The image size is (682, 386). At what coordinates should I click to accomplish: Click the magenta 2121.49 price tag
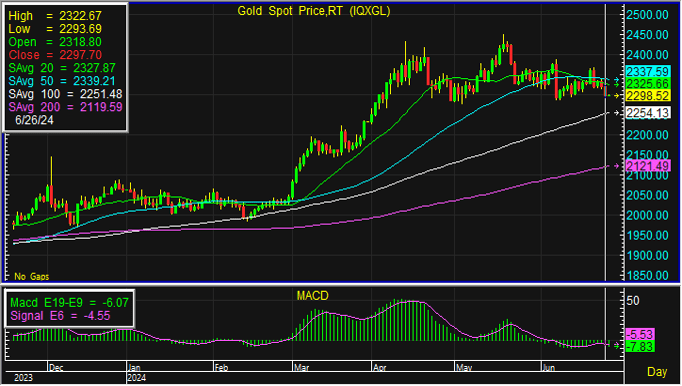pyautogui.click(x=648, y=166)
